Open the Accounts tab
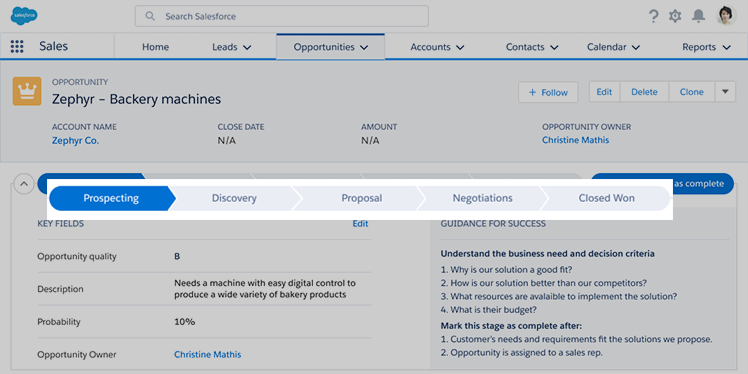Screen dimensions: 748x374 pos(430,47)
